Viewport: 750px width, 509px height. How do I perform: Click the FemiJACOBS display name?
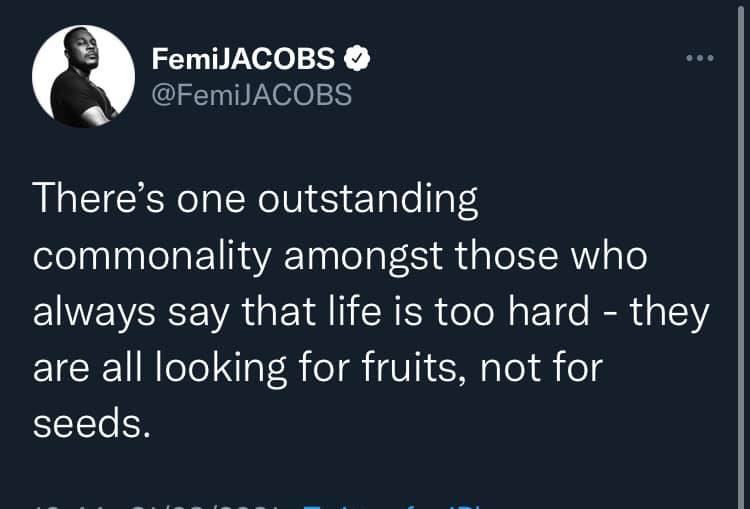[243, 59]
